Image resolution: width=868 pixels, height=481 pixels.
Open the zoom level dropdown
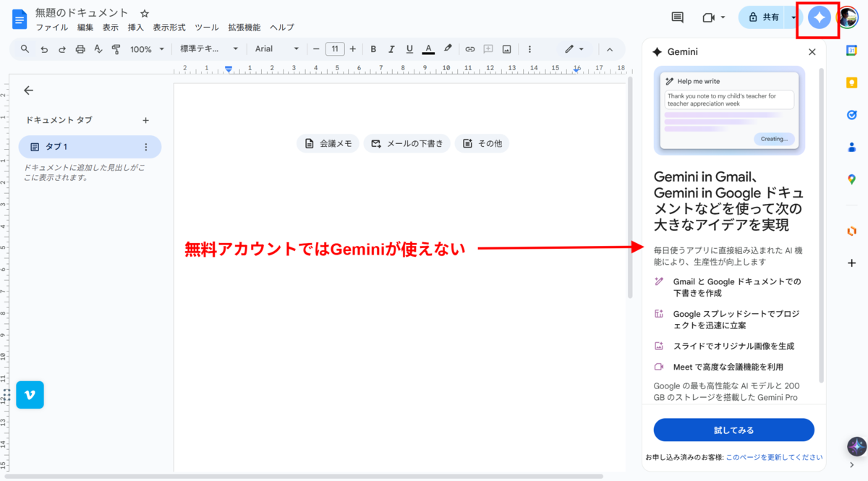coord(147,49)
